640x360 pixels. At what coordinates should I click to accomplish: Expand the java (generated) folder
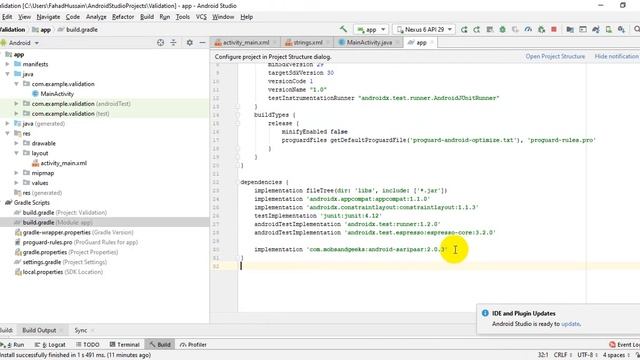(x=7, y=123)
